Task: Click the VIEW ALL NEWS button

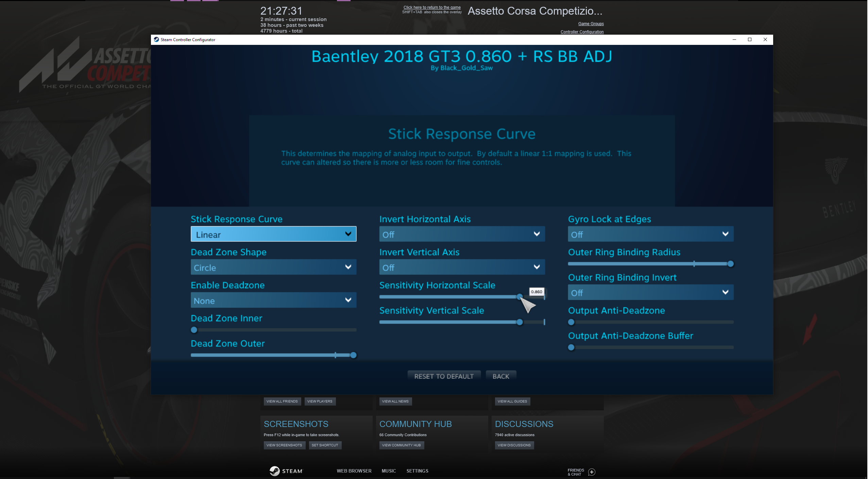Action: pyautogui.click(x=395, y=401)
